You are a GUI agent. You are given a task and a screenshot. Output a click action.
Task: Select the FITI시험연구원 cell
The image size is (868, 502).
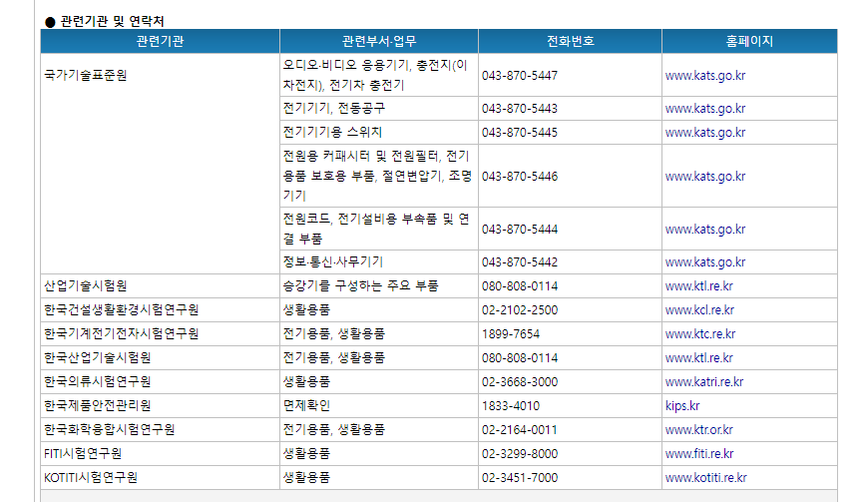coord(160,454)
